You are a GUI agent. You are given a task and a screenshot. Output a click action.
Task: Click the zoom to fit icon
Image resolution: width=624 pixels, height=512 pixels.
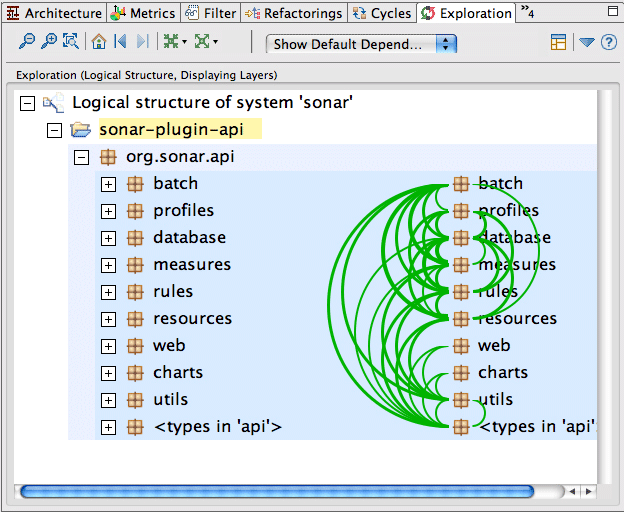coord(70,42)
